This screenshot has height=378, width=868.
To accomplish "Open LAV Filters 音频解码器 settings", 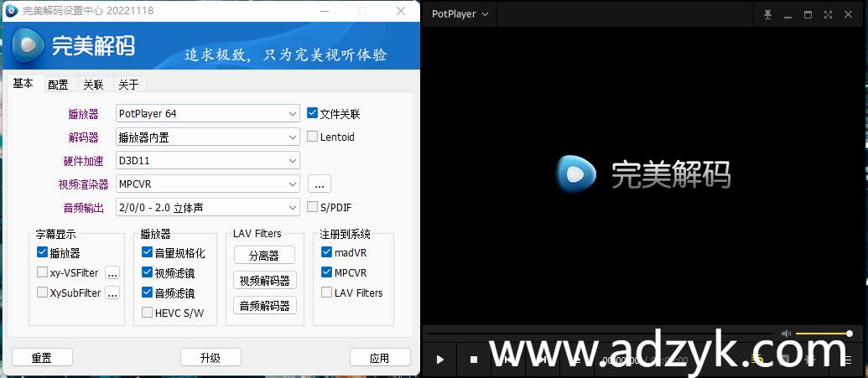I will pyautogui.click(x=265, y=305).
